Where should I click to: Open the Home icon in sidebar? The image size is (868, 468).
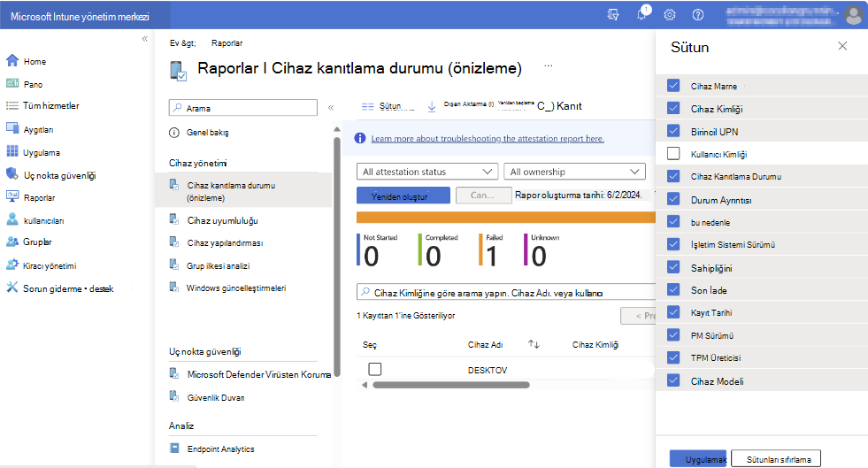tap(12, 61)
